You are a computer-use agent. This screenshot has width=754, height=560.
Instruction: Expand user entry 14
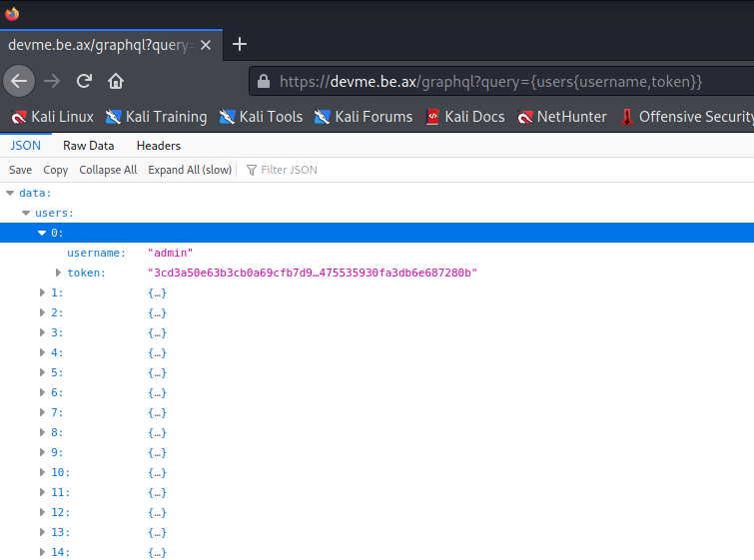[x=42, y=552]
